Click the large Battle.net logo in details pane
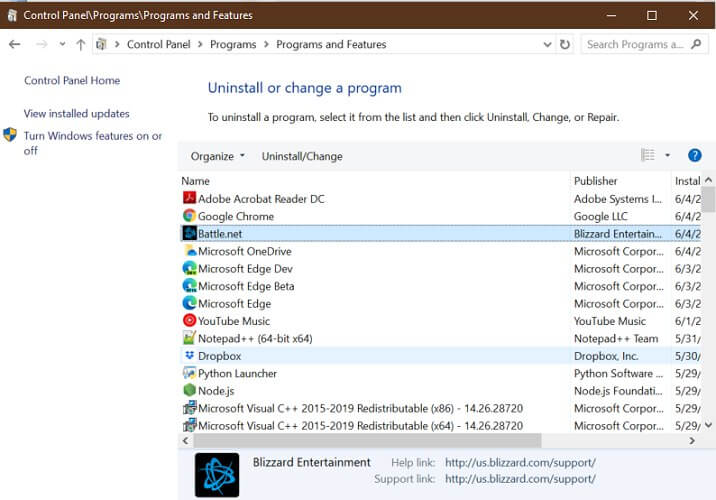The height and width of the screenshot is (500, 716). click(217, 475)
